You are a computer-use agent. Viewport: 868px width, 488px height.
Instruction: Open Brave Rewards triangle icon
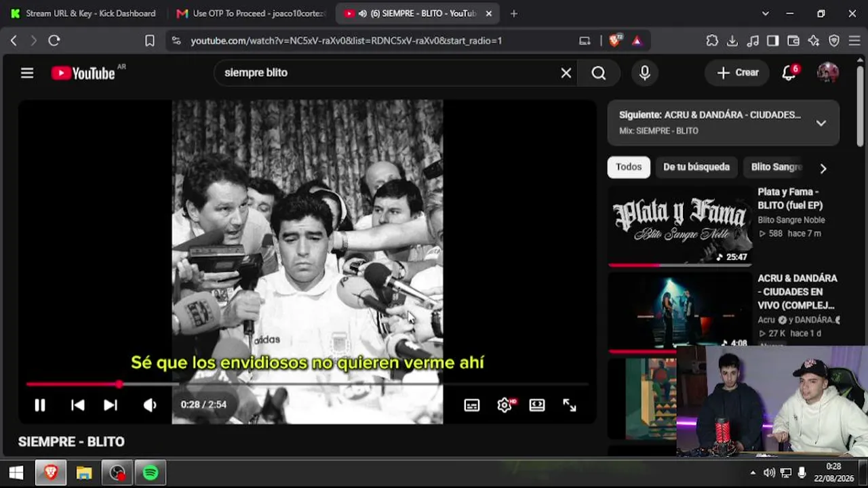[637, 41]
